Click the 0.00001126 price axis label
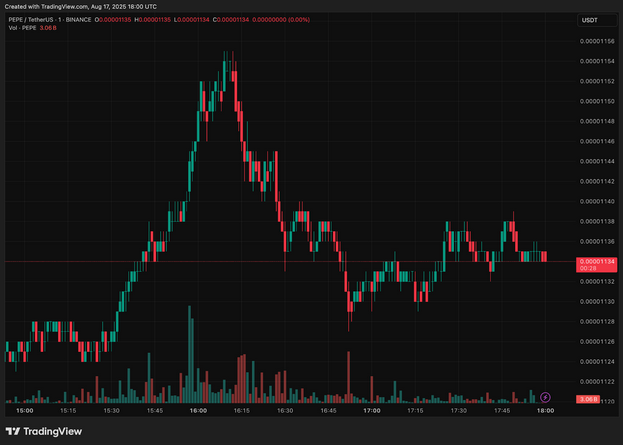 (x=597, y=342)
